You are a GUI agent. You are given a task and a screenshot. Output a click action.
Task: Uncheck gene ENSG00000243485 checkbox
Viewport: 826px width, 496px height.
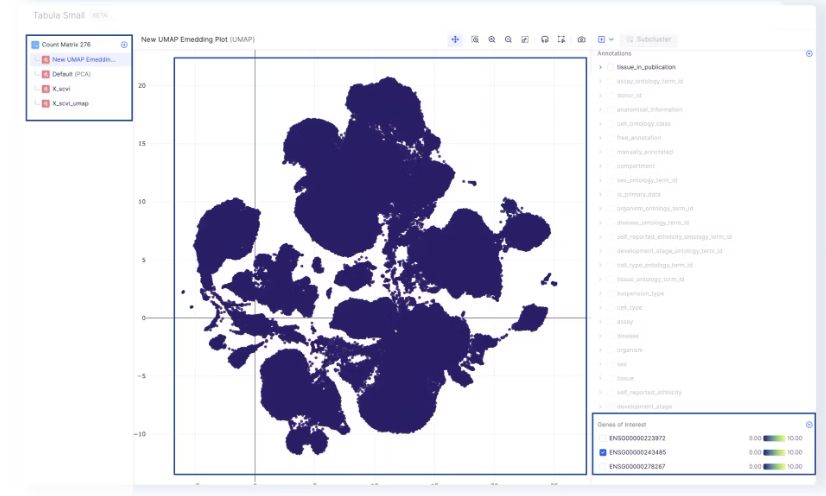pos(603,453)
